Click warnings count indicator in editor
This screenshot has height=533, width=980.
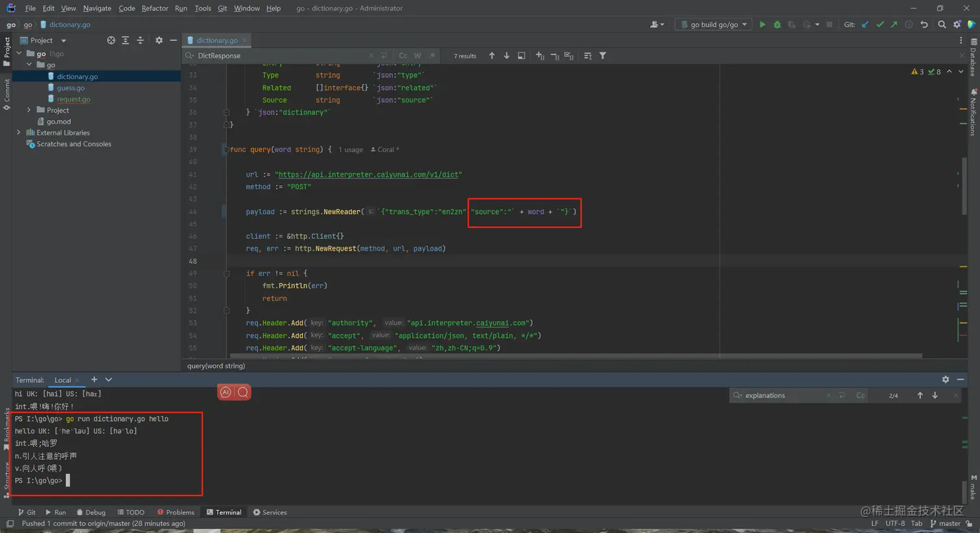pyautogui.click(x=917, y=72)
